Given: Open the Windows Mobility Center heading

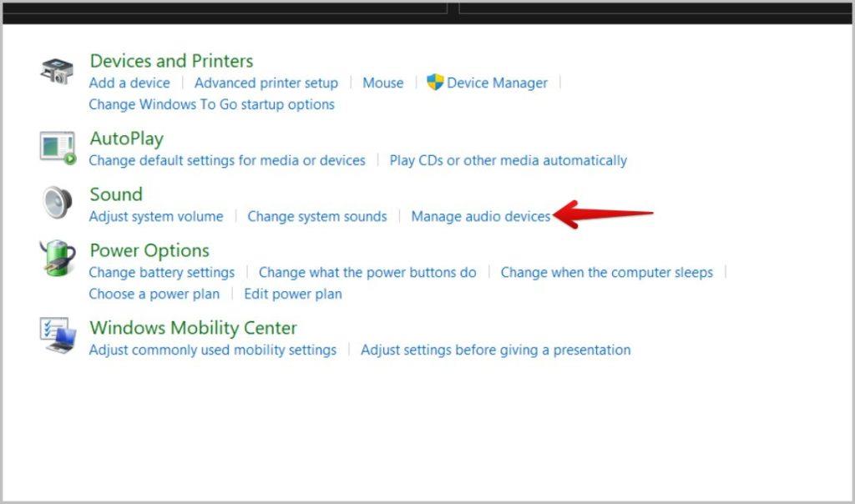Looking at the screenshot, I should (193, 328).
